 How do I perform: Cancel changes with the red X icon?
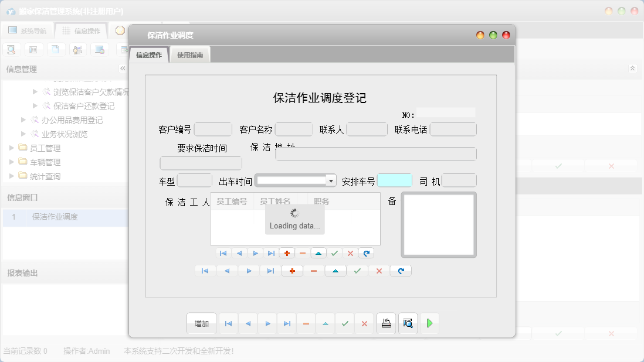point(364,323)
